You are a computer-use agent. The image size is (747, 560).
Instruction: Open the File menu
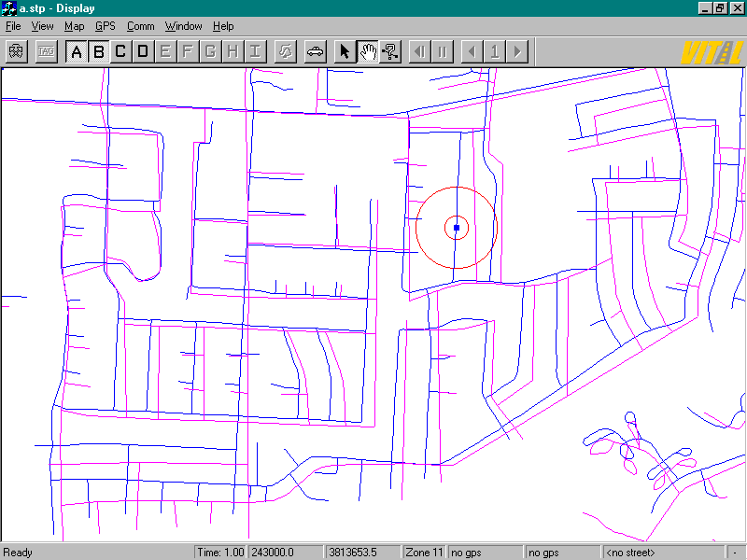[13, 26]
